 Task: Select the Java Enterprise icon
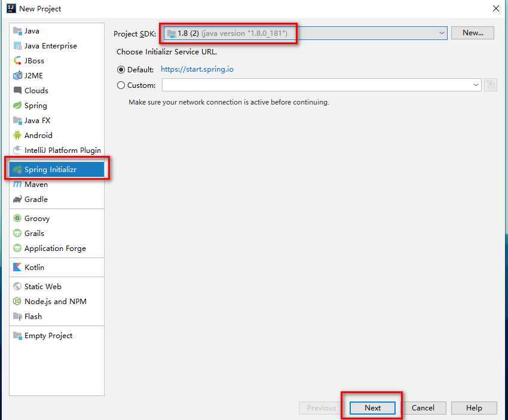point(17,45)
